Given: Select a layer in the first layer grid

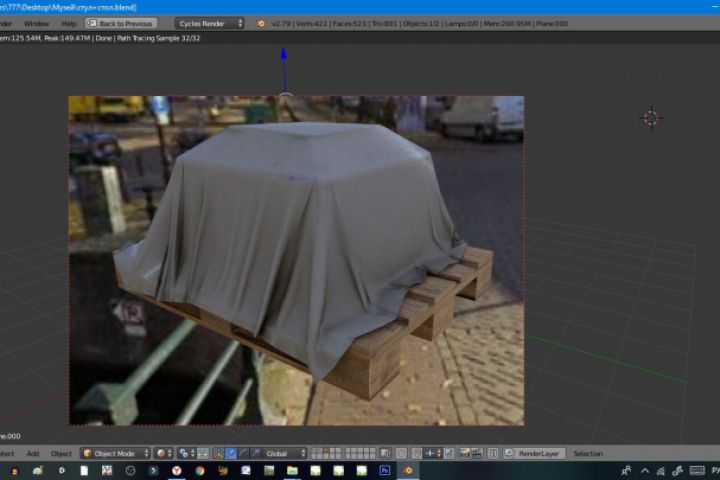Looking at the screenshot, I should [326, 453].
